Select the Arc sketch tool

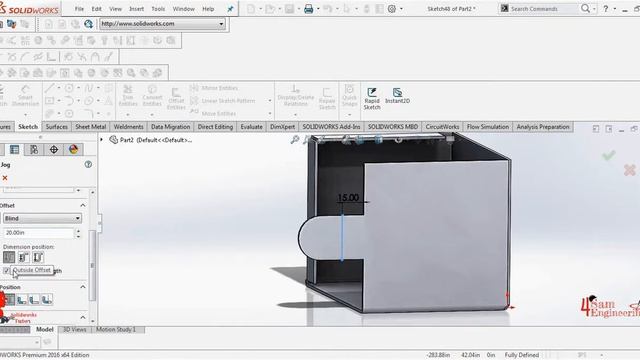[69, 100]
